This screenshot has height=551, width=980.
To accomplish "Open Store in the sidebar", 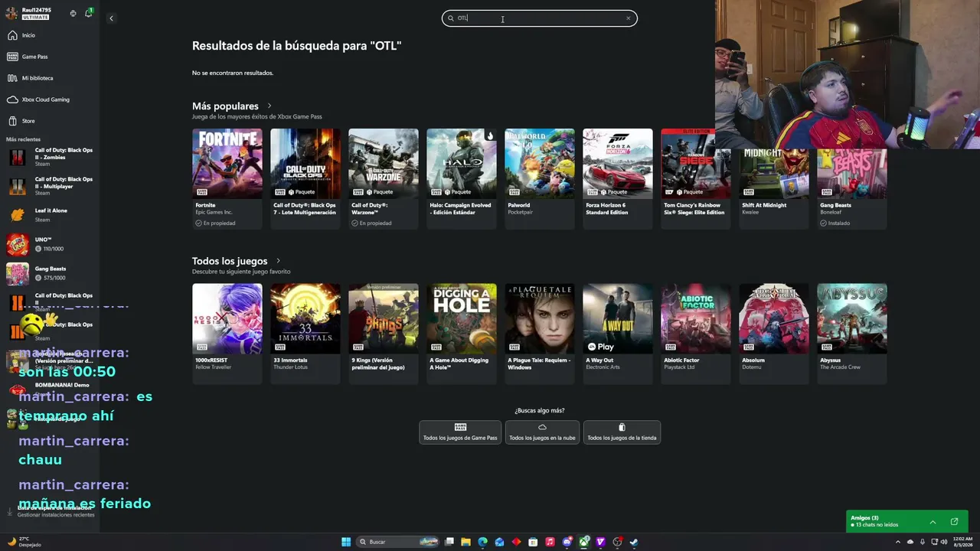I will tap(50, 121).
